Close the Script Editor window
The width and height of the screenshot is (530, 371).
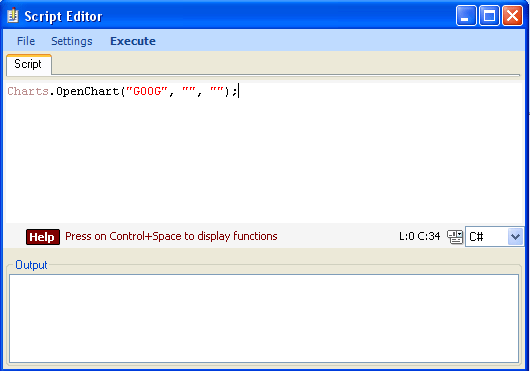tap(512, 16)
